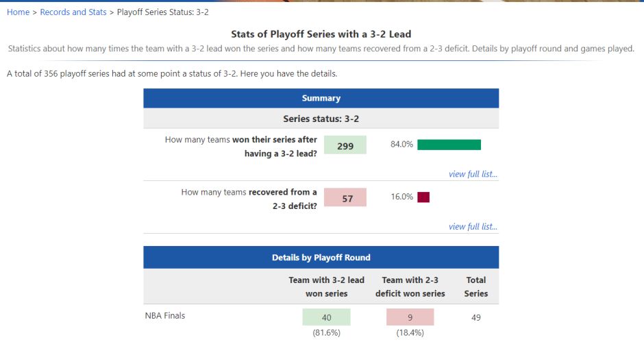View full list of 2-3 deficit recoveries
644x342 pixels.
[473, 226]
